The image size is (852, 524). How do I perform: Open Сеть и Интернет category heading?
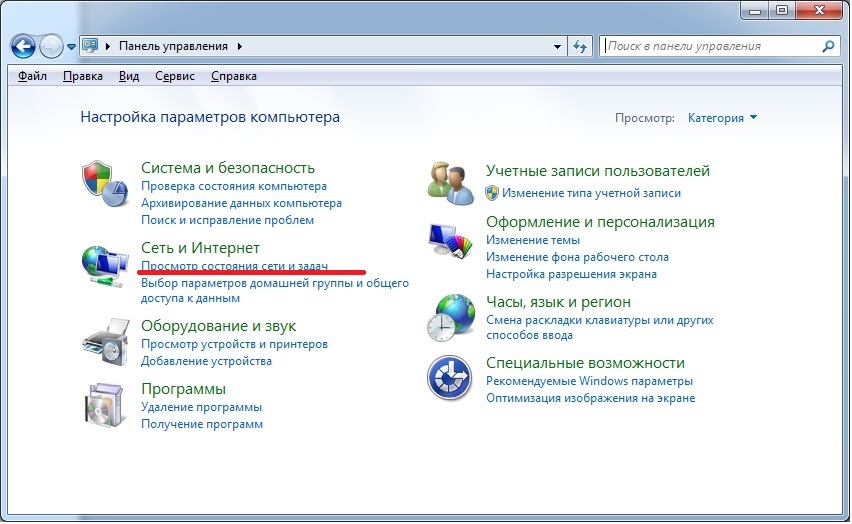(200, 248)
